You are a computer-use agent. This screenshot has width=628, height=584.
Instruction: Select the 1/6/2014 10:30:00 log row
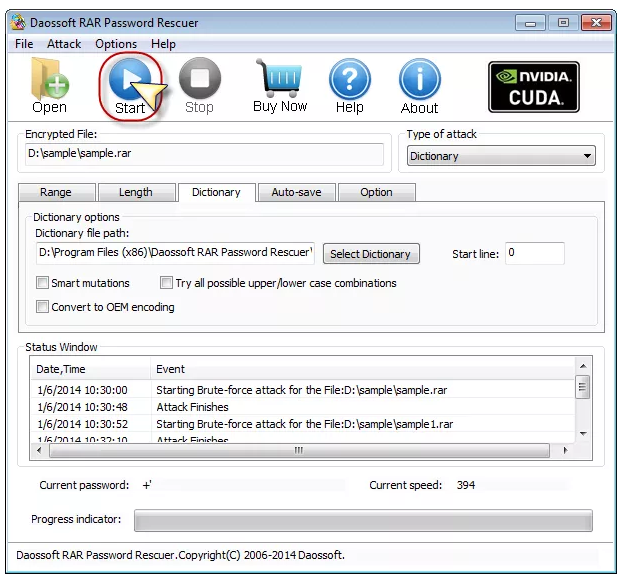(x=303, y=390)
